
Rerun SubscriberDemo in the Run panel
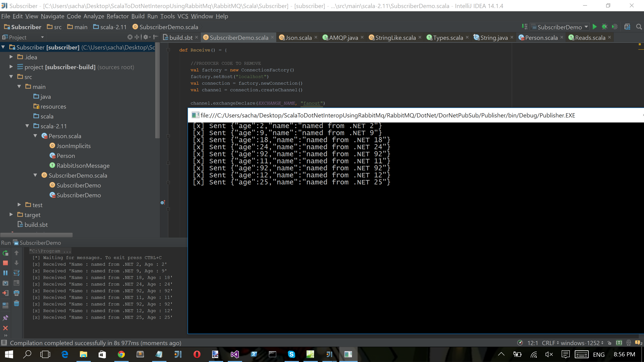coord(5,253)
